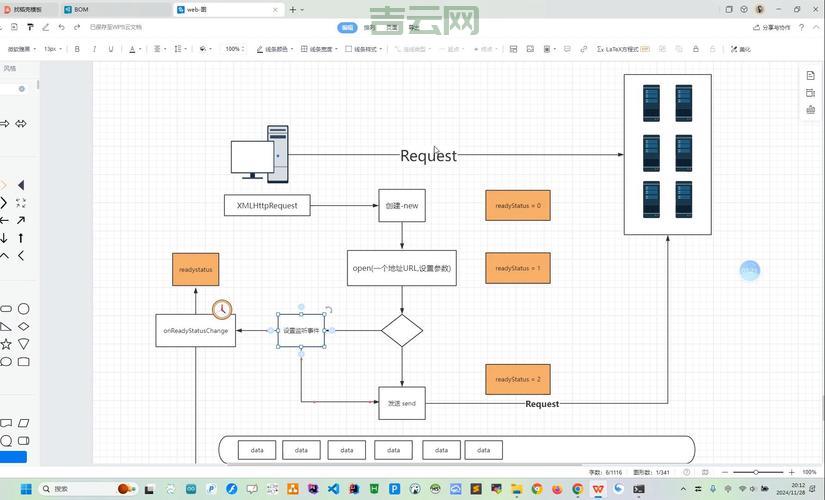Click the font color A icon
Viewport: 825px width, 500px height.
(x=133, y=48)
